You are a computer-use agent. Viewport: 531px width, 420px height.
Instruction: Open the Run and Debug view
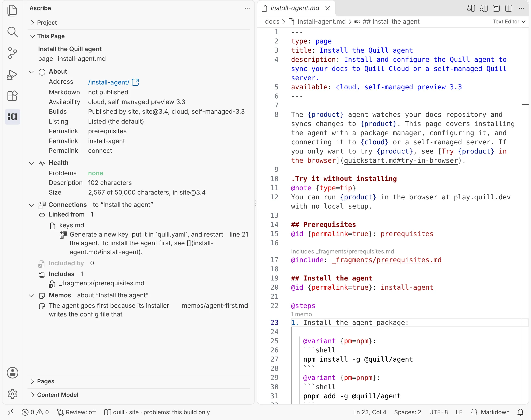(x=12, y=75)
